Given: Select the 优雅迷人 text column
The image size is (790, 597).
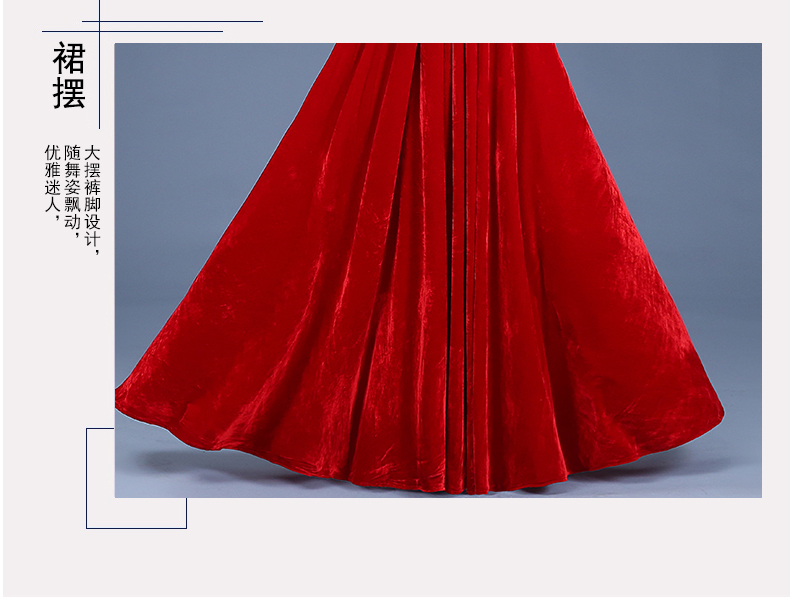Looking at the screenshot, I should pos(51,182).
